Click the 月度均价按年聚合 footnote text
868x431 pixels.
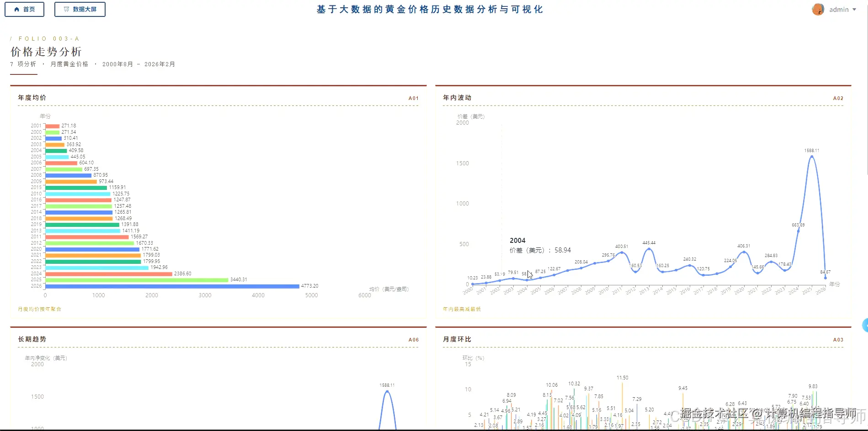tap(39, 309)
